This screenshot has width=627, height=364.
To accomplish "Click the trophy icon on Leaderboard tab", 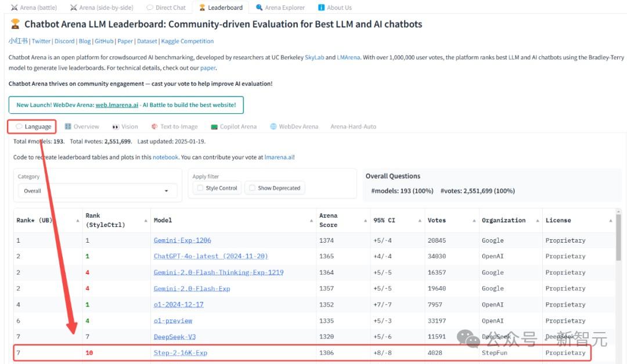I will [202, 8].
